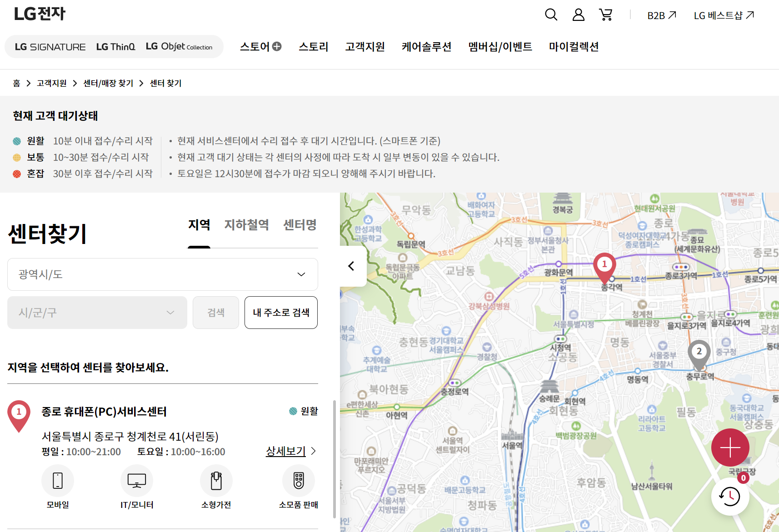Viewport: 779px width, 532px height.
Task: Click the 센터/매장 찾기 breadcrumb
Action: [108, 83]
